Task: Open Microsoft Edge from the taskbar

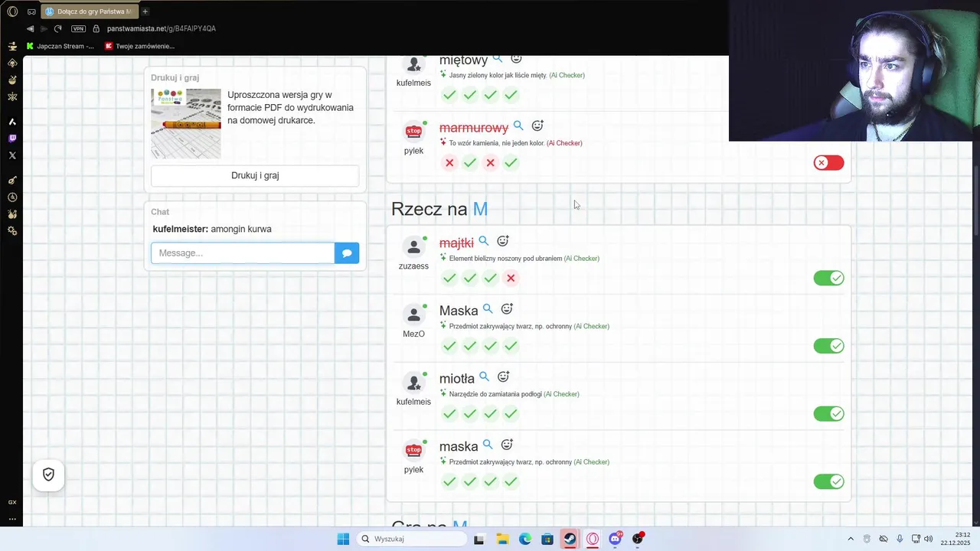Action: pos(524,539)
